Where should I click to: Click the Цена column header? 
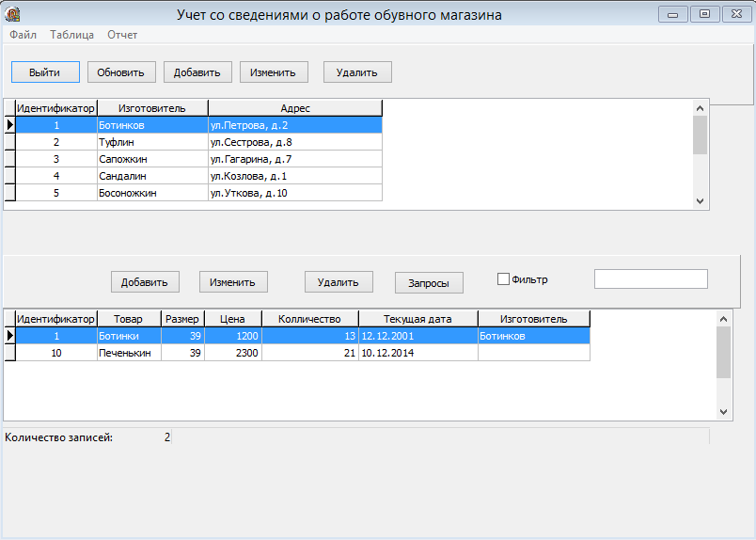233,319
